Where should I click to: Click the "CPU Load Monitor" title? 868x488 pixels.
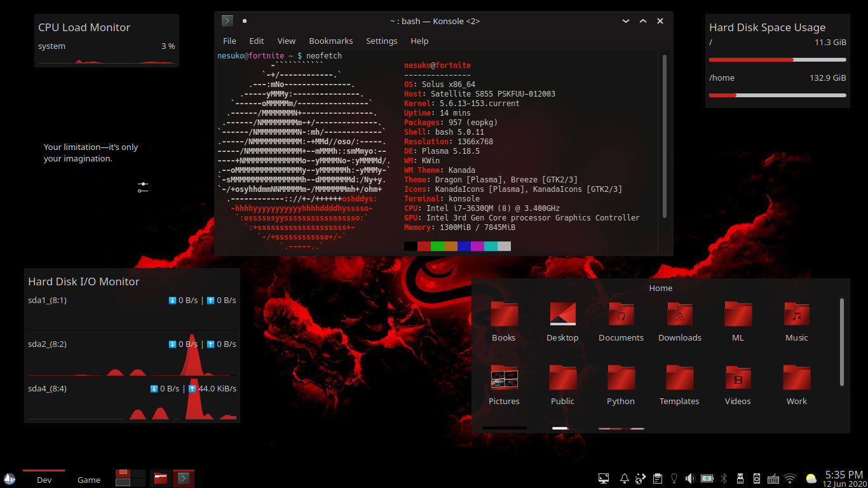(84, 27)
